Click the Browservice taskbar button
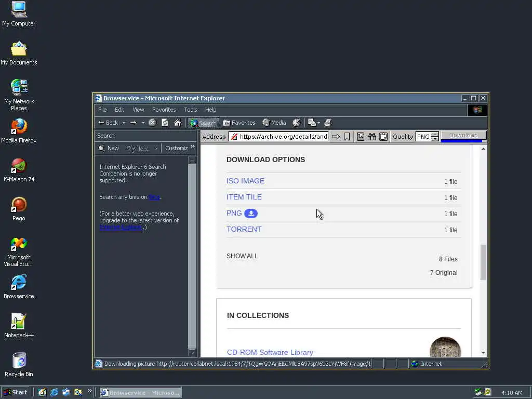 tap(140, 393)
